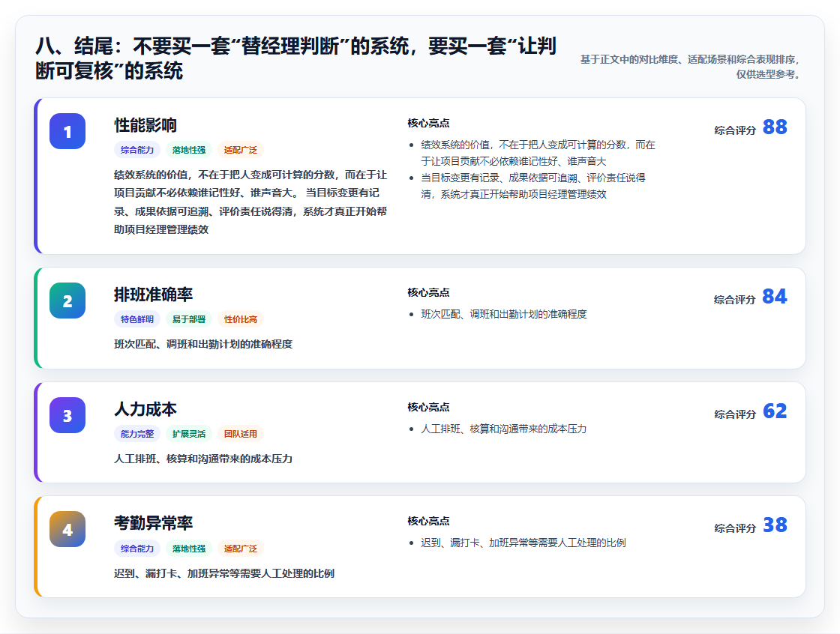Screen dimensions: 840x634
Task: Click the 团队适用 tag
Action: coord(241,434)
